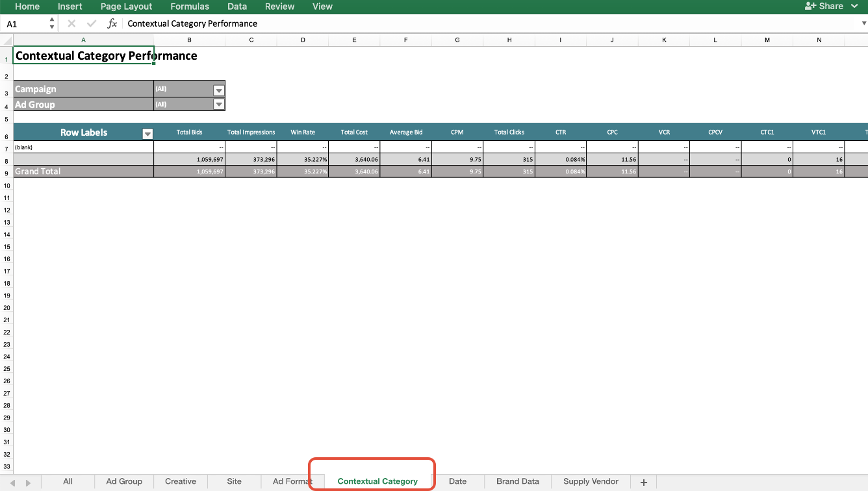Image resolution: width=868 pixels, height=491 pixels.
Task: Select the 3,640.06 Total Cost in row 8
Action: point(354,160)
